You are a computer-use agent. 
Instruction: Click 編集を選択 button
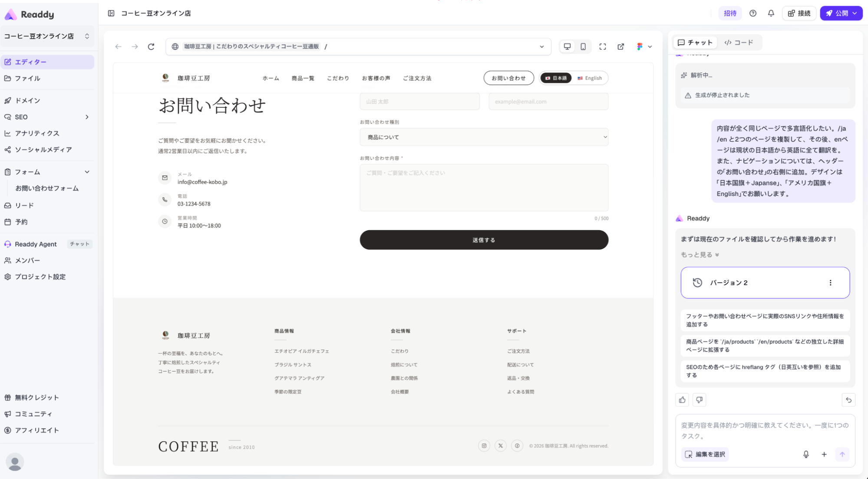coord(705,454)
